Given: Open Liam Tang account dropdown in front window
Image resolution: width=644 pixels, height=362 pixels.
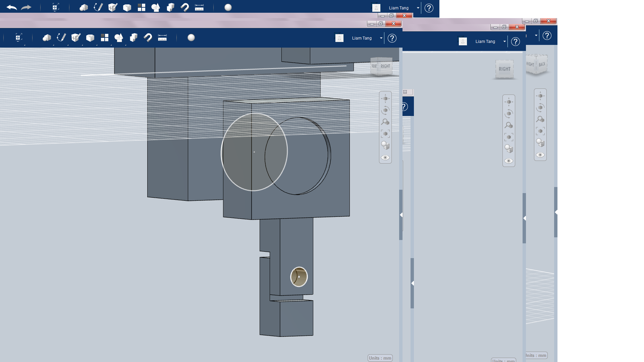Looking at the screenshot, I should pos(381,38).
